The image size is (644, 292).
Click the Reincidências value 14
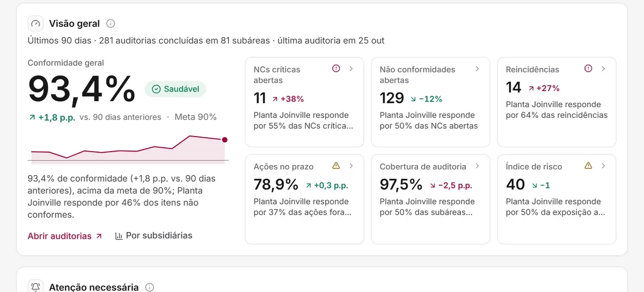pos(514,87)
